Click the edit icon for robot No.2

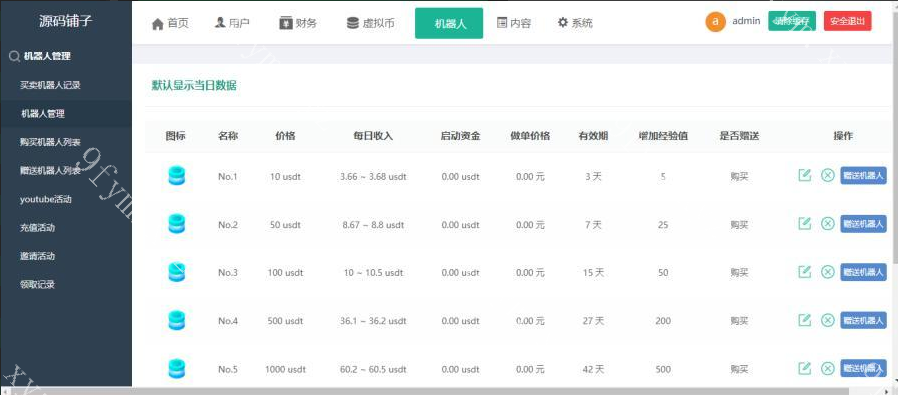coord(805,223)
